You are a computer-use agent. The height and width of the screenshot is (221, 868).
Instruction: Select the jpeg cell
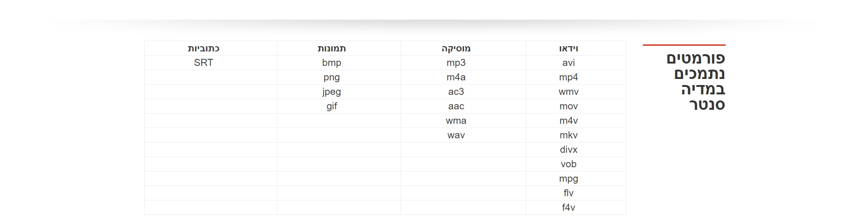(x=332, y=92)
